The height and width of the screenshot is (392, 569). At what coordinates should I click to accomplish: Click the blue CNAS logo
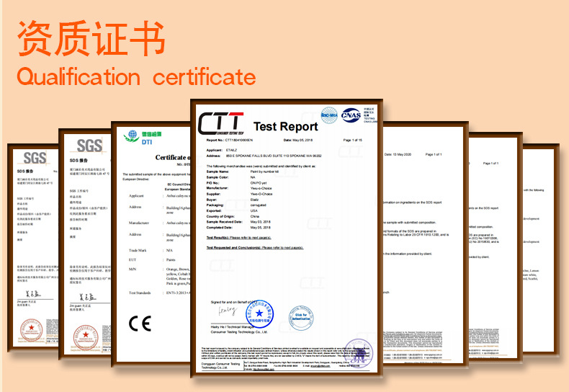click(351, 115)
